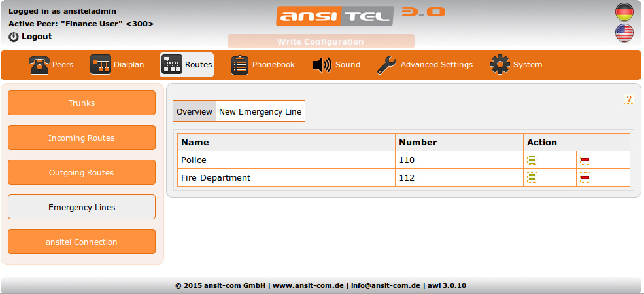Switch language to US English flag

(624, 33)
